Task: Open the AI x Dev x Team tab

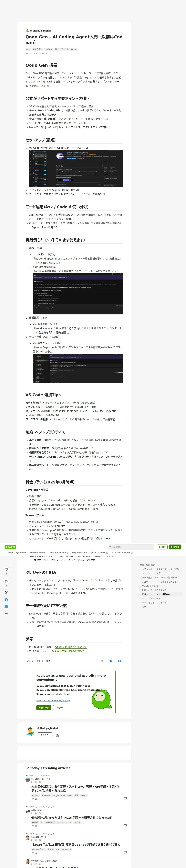Action: click(122, 553)
